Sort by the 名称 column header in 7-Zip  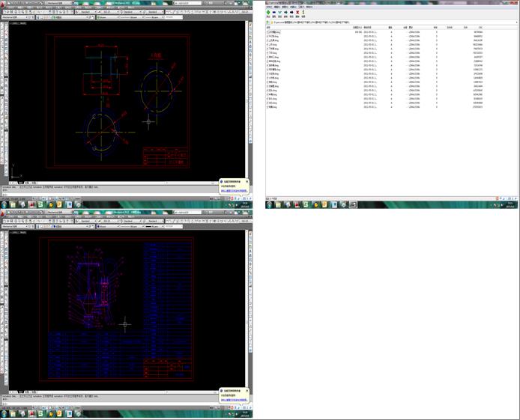coord(270,28)
